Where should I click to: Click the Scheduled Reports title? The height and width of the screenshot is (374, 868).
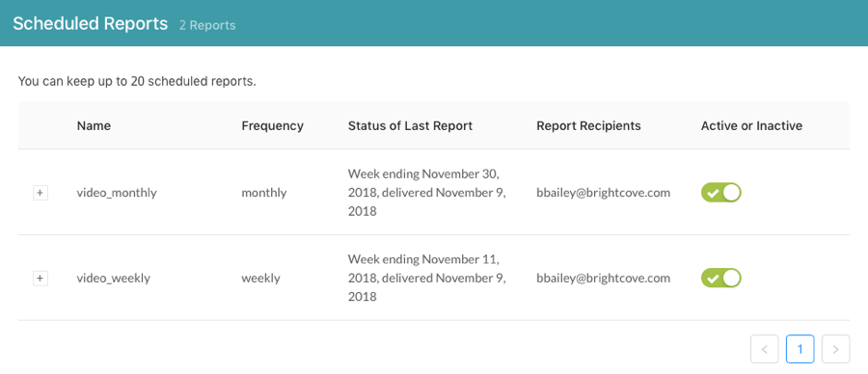pos(91,24)
